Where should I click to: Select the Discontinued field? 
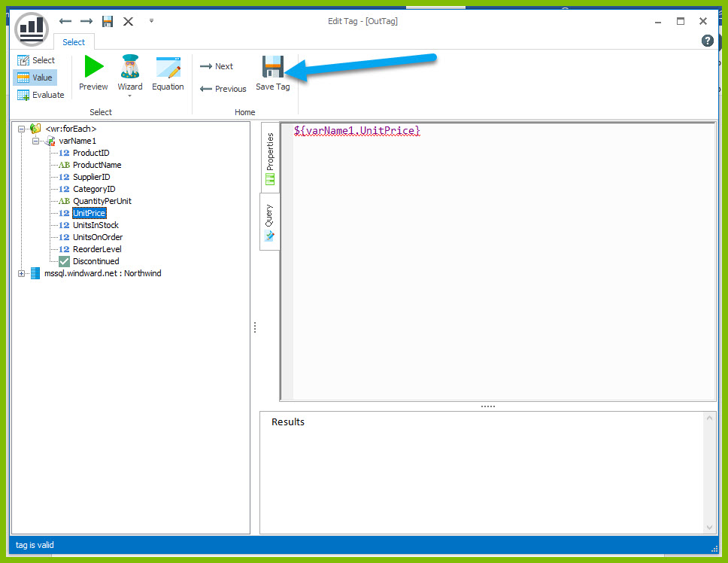96,261
